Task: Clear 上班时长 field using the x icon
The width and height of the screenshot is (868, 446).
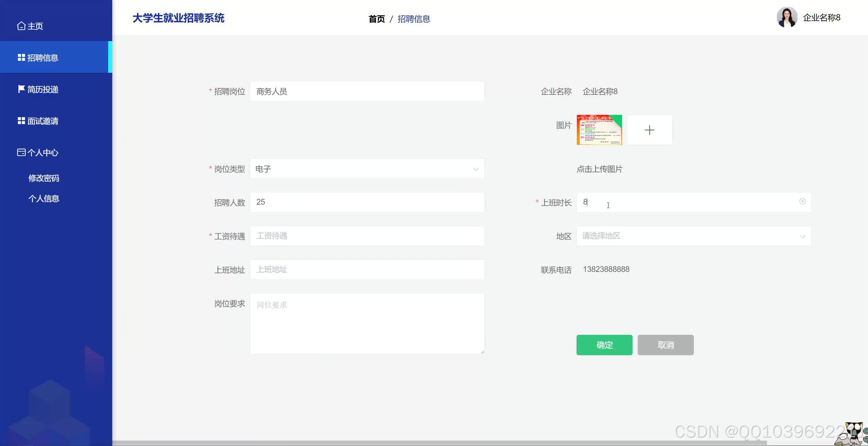Action: pos(802,201)
